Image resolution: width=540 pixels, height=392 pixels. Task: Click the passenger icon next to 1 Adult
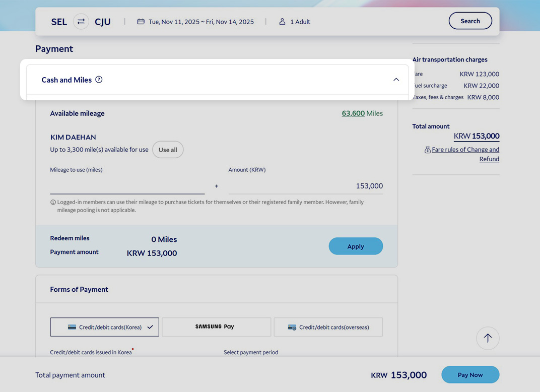pos(282,22)
